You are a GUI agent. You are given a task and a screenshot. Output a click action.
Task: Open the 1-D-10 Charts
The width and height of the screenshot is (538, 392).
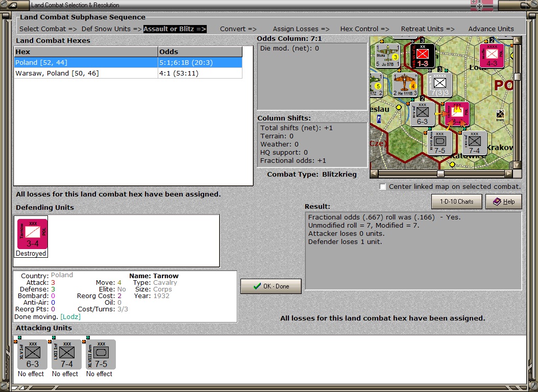coord(457,202)
